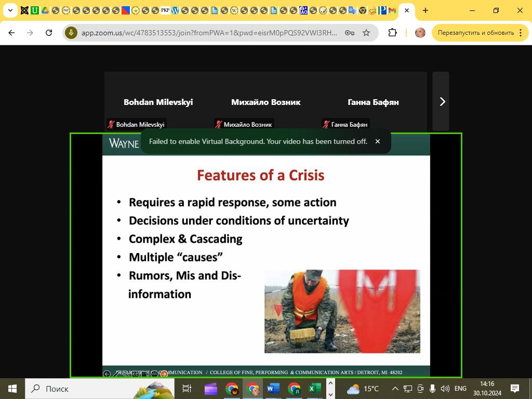Expand the tab search dropdown
Screen dimensions: 532x399
pyautogui.click(x=10, y=10)
